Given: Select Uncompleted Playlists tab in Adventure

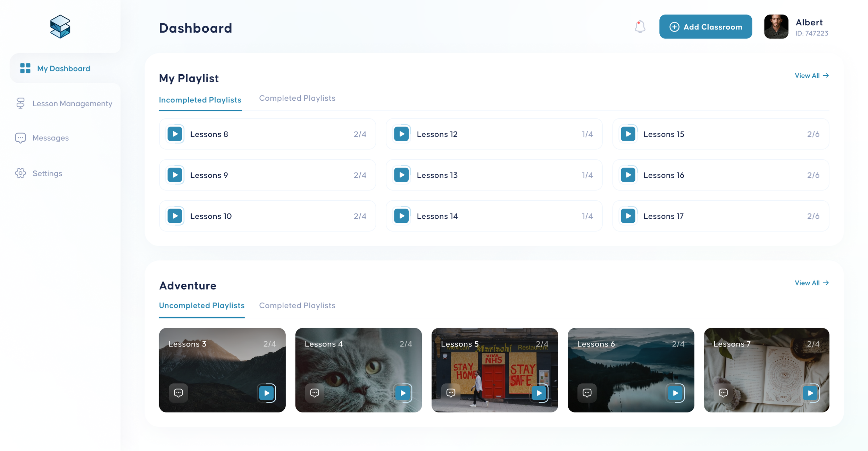Looking at the screenshot, I should [x=202, y=306].
